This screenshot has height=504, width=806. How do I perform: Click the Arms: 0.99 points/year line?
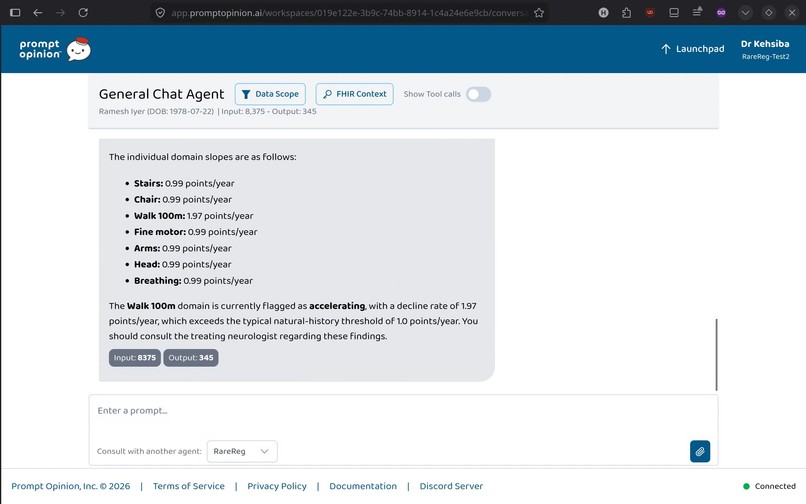coord(182,248)
